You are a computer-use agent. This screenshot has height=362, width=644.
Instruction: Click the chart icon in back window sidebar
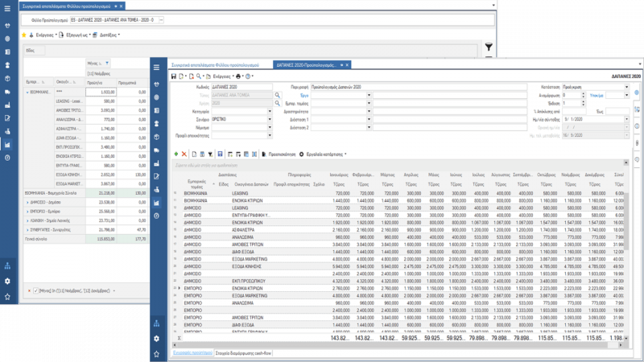click(x=7, y=145)
